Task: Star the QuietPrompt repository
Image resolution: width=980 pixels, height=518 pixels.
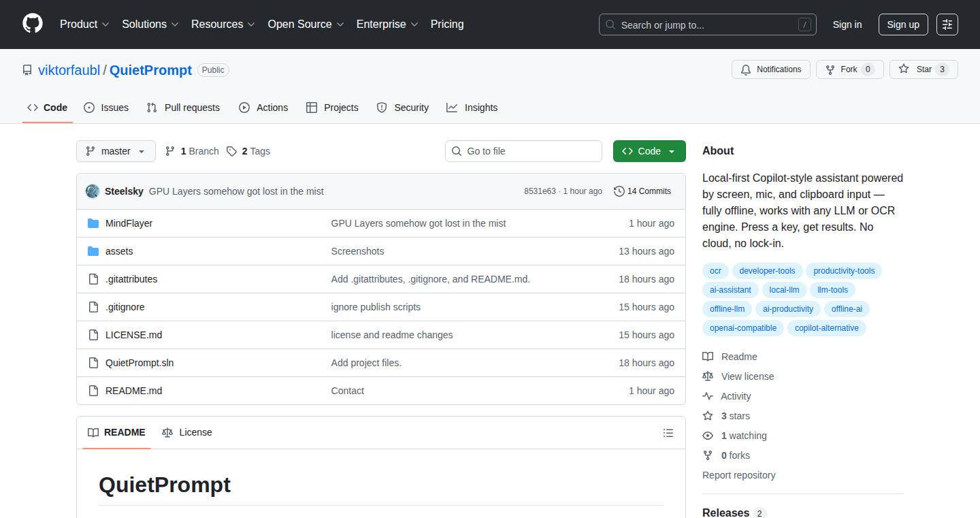Action: (x=924, y=69)
